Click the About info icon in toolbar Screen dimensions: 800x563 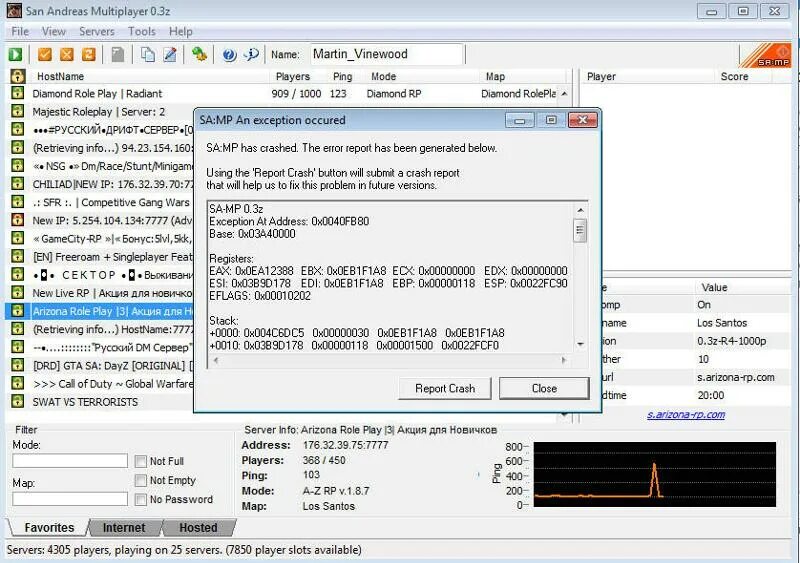click(251, 54)
